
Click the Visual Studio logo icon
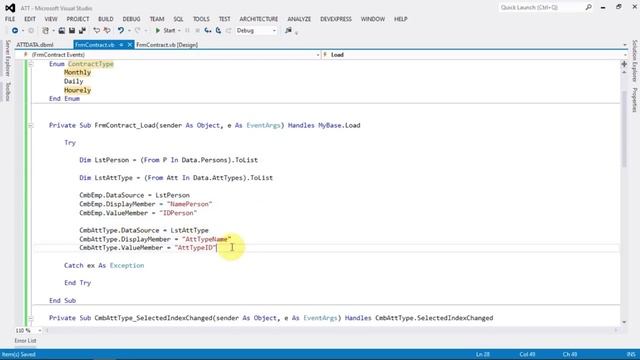coord(10,8)
